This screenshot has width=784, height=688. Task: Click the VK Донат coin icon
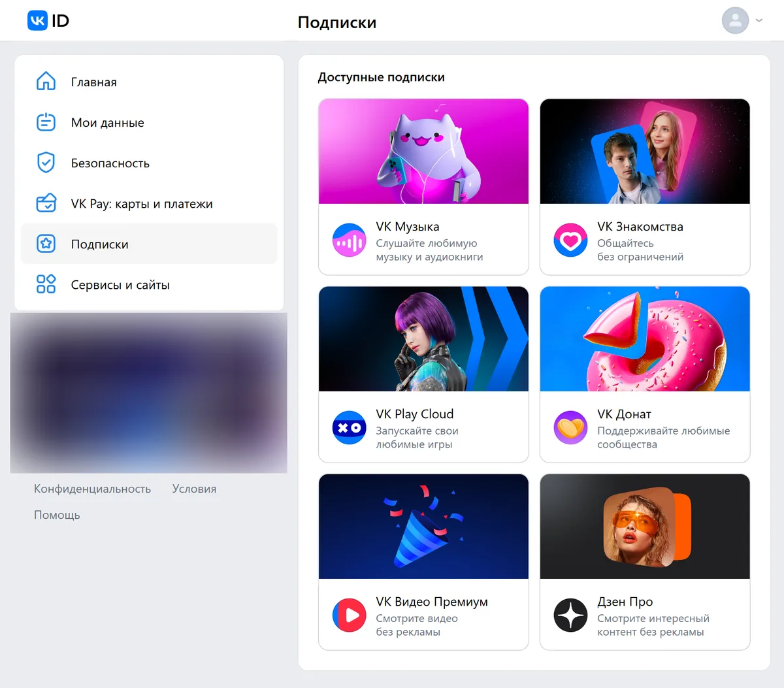570,428
